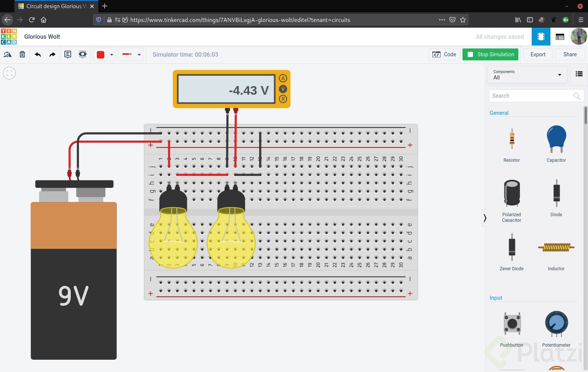The height and width of the screenshot is (372, 588).
Task: Open the wire type dropdown
Action: coord(131,54)
